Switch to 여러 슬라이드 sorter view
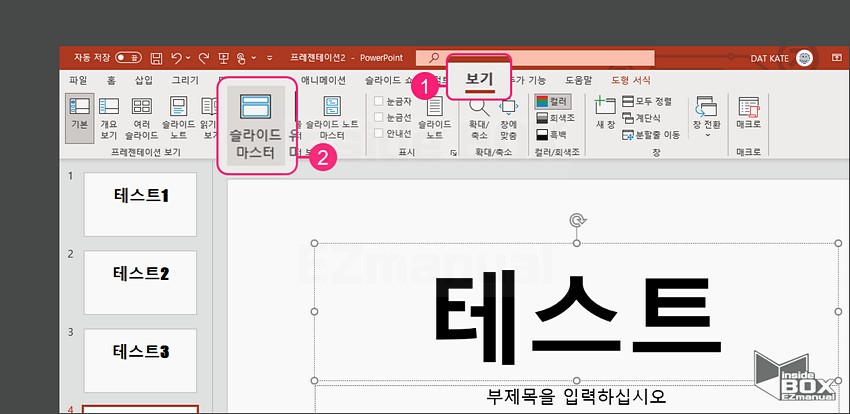 pos(141,118)
